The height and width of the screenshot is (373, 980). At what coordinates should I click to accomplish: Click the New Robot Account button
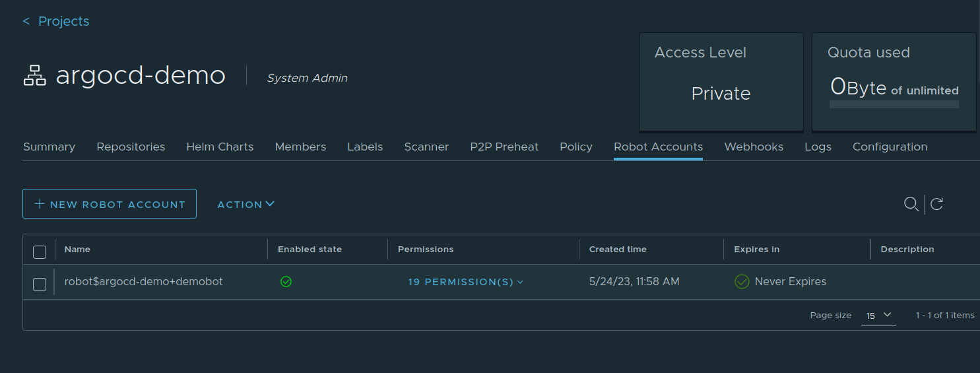110,203
